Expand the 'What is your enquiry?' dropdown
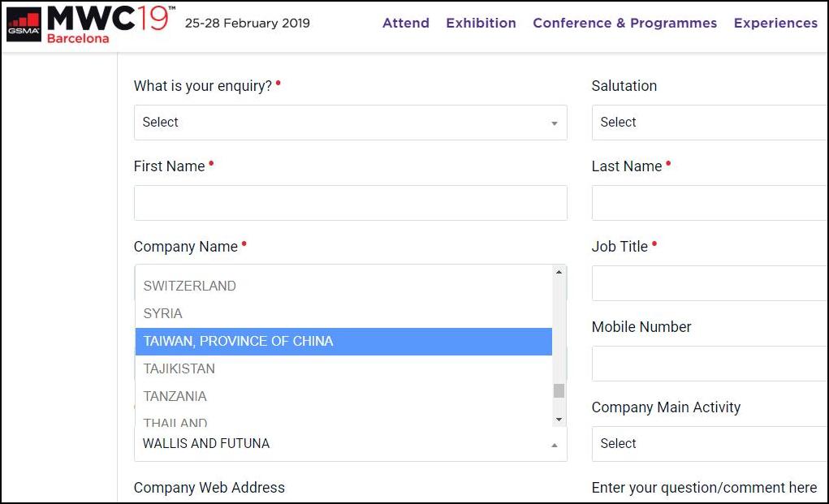829x504 pixels. click(350, 123)
